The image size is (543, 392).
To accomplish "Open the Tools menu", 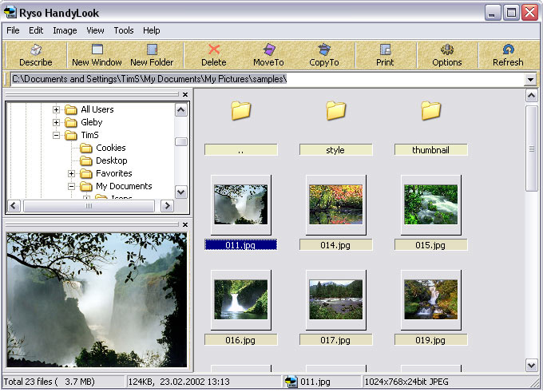I will [x=124, y=30].
